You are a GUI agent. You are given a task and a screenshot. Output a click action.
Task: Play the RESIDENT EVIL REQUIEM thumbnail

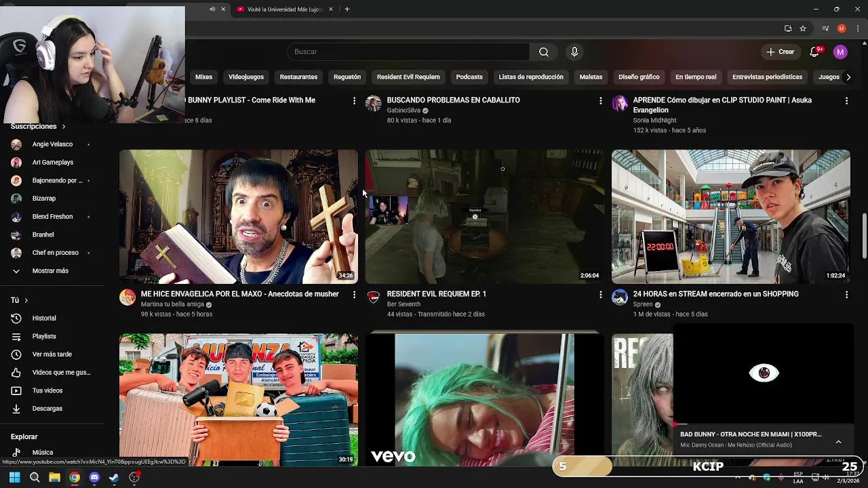(x=484, y=217)
